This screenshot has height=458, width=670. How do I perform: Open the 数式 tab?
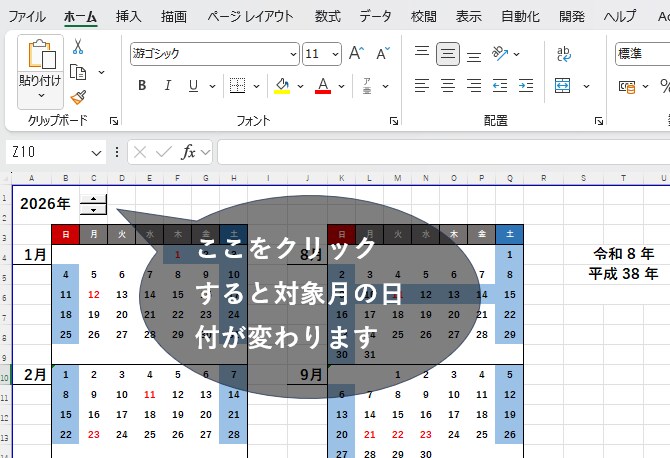click(327, 17)
